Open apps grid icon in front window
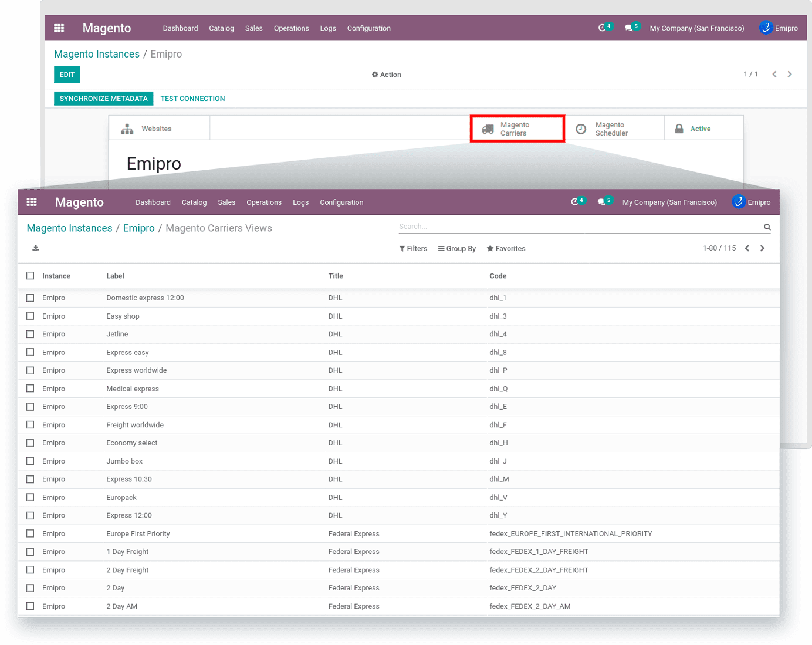This screenshot has height=645, width=812. click(x=32, y=202)
